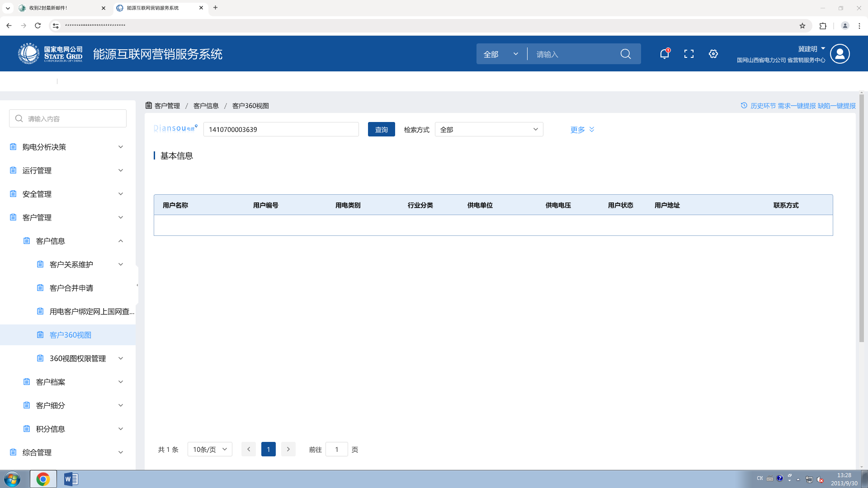Click the user avatar icon
Viewport: 868px width, 488px height.
coord(840,54)
